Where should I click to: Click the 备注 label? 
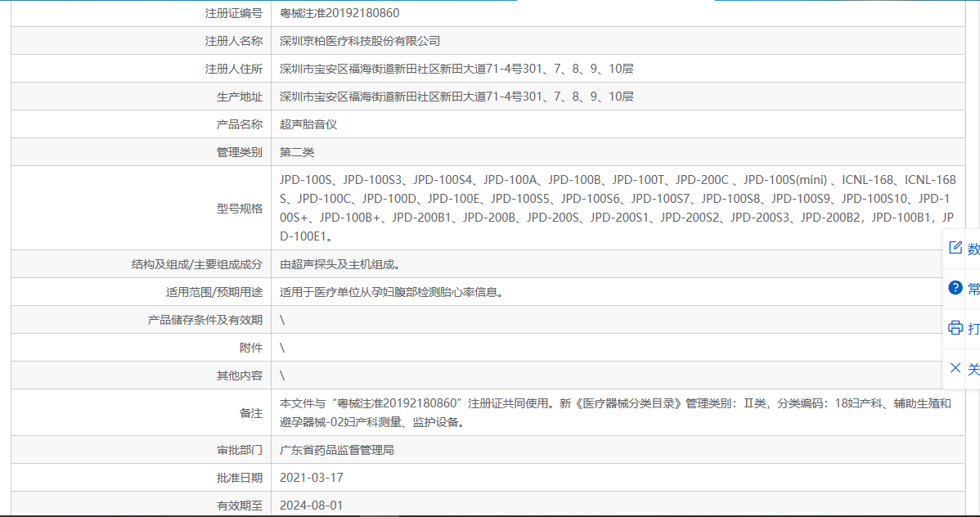(250, 413)
